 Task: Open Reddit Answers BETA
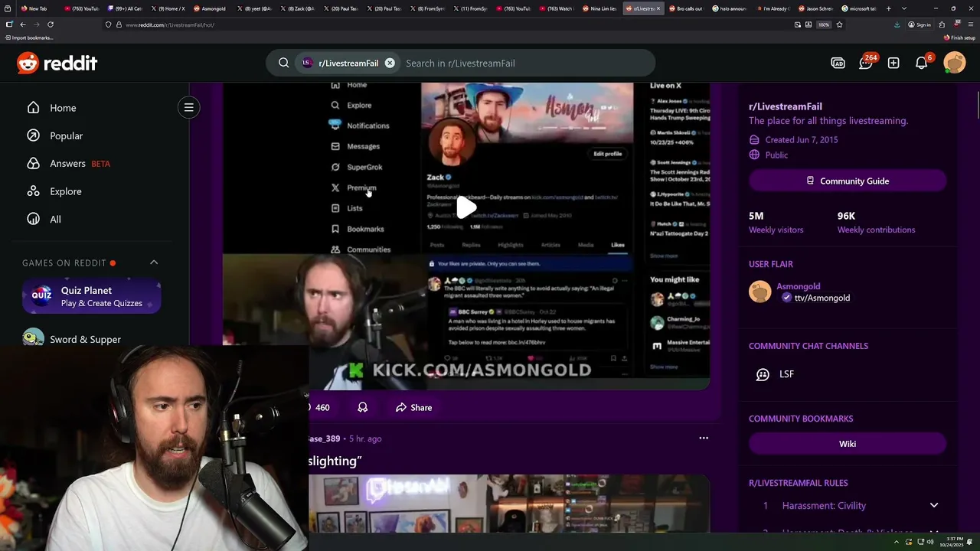68,163
